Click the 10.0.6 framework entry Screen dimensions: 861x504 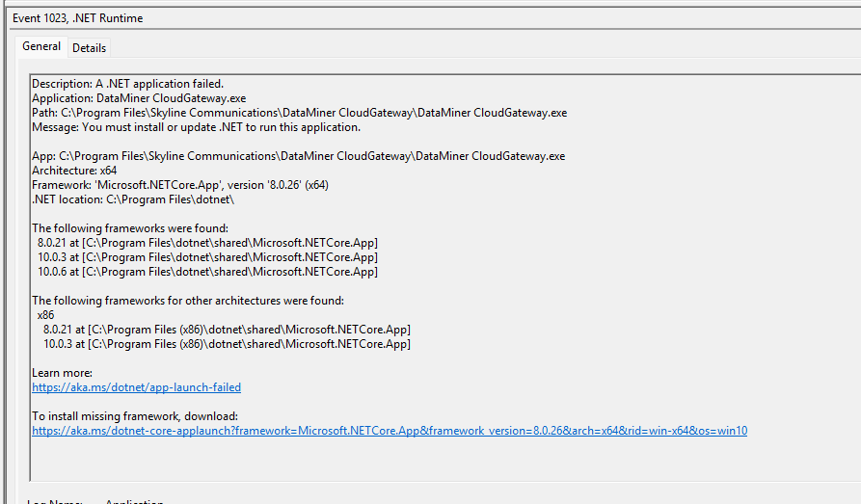pos(207,271)
